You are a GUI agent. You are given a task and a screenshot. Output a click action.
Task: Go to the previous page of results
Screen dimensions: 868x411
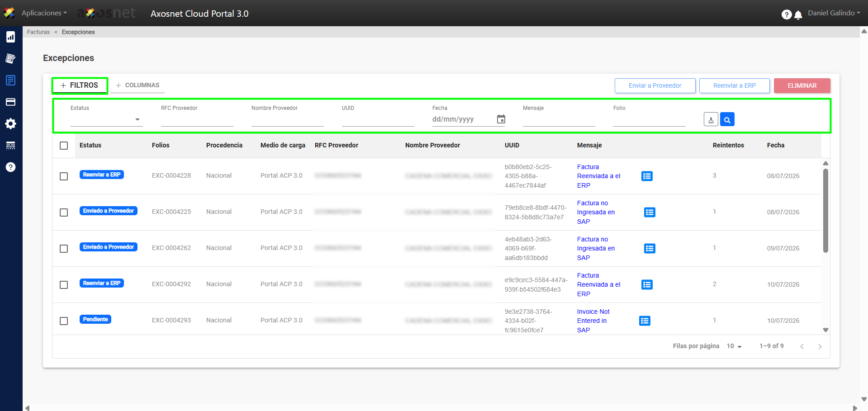802,346
